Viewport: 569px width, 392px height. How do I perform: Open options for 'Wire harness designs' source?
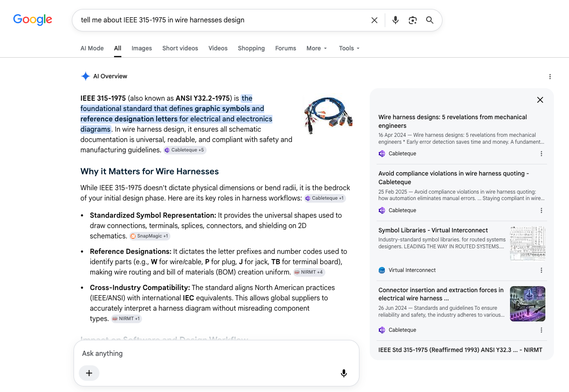pos(541,154)
